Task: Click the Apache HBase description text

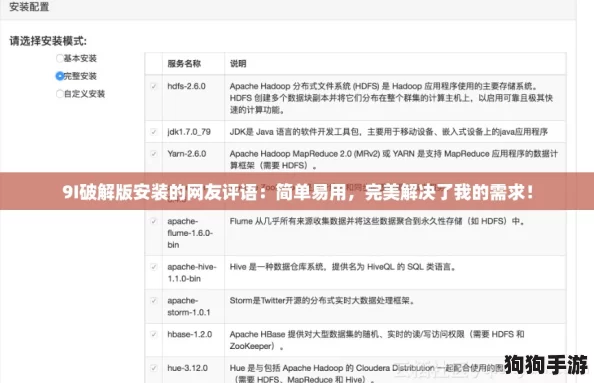Action: (377, 340)
